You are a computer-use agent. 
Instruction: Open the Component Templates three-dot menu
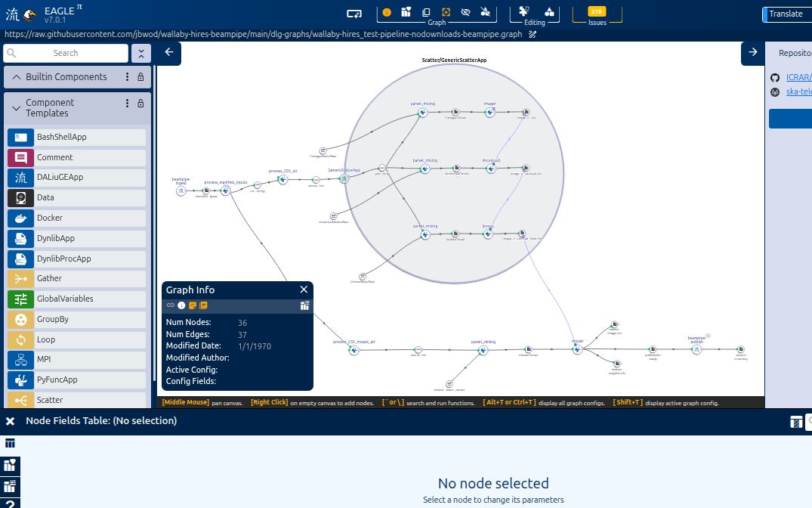pyautogui.click(x=127, y=103)
